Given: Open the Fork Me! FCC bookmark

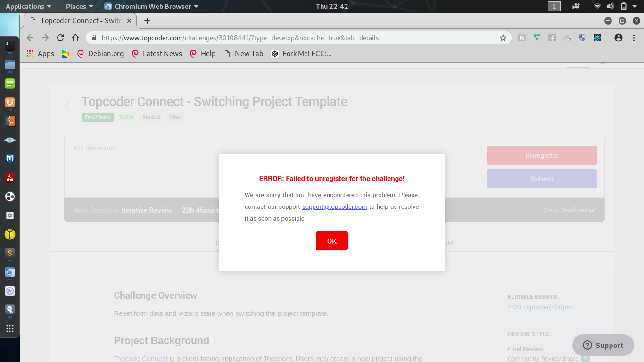Looking at the screenshot, I should [301, 54].
